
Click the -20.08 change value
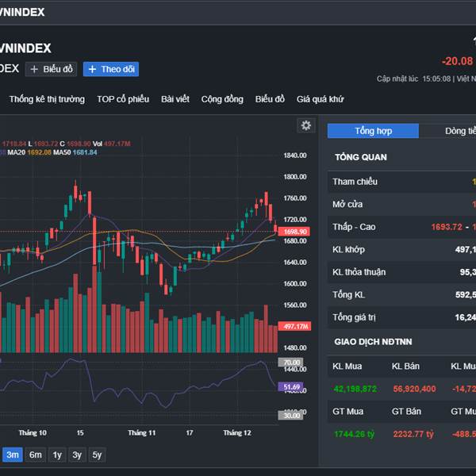coord(458,61)
